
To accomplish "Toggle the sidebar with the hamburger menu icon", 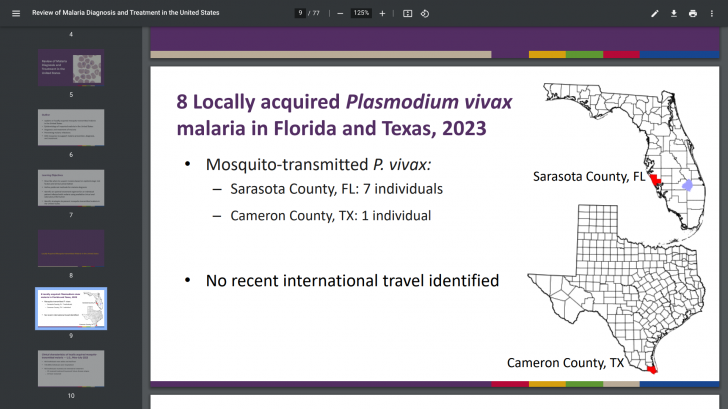I will point(15,13).
